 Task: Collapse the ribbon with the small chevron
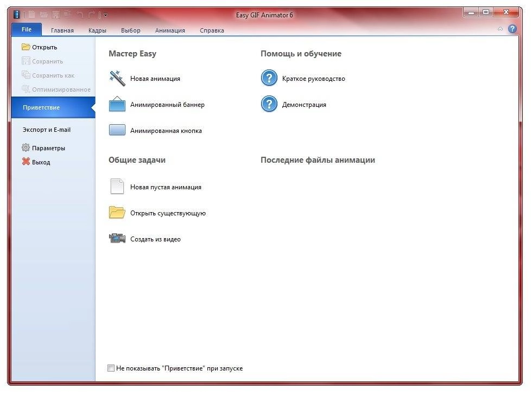pos(500,29)
